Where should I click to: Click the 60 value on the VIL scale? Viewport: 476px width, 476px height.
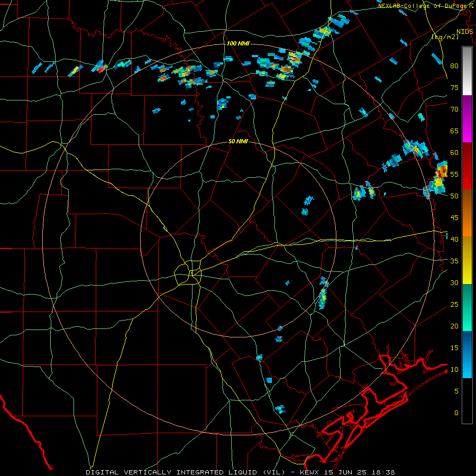coord(454,153)
